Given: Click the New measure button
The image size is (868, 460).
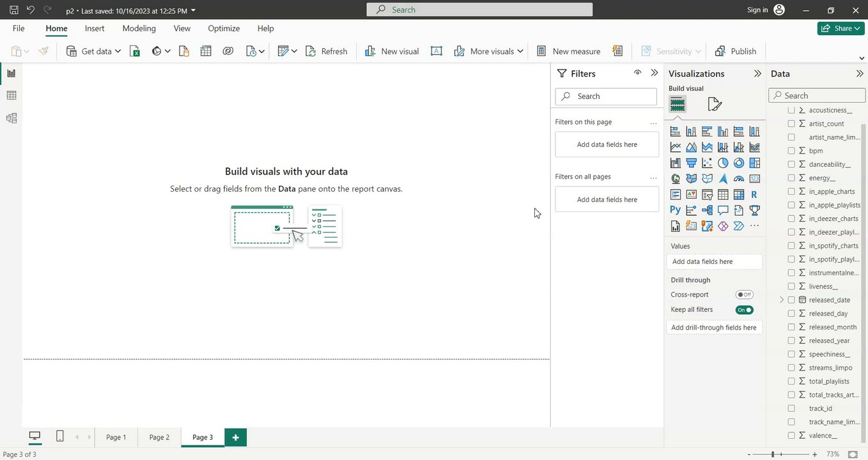Looking at the screenshot, I should 568,51.
